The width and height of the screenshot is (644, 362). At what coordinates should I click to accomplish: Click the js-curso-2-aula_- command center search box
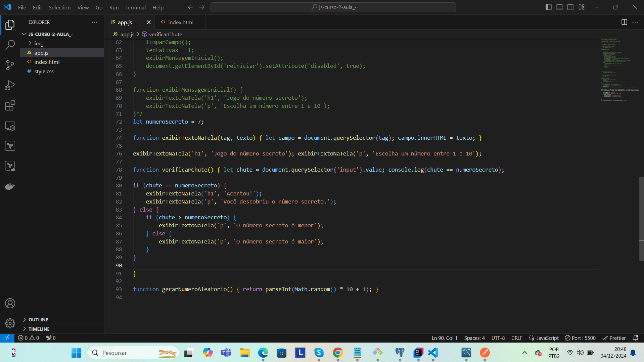(x=333, y=7)
